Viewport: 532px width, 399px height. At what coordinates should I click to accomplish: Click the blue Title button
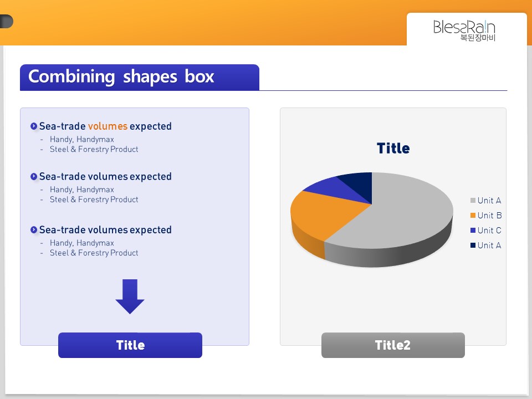130,345
